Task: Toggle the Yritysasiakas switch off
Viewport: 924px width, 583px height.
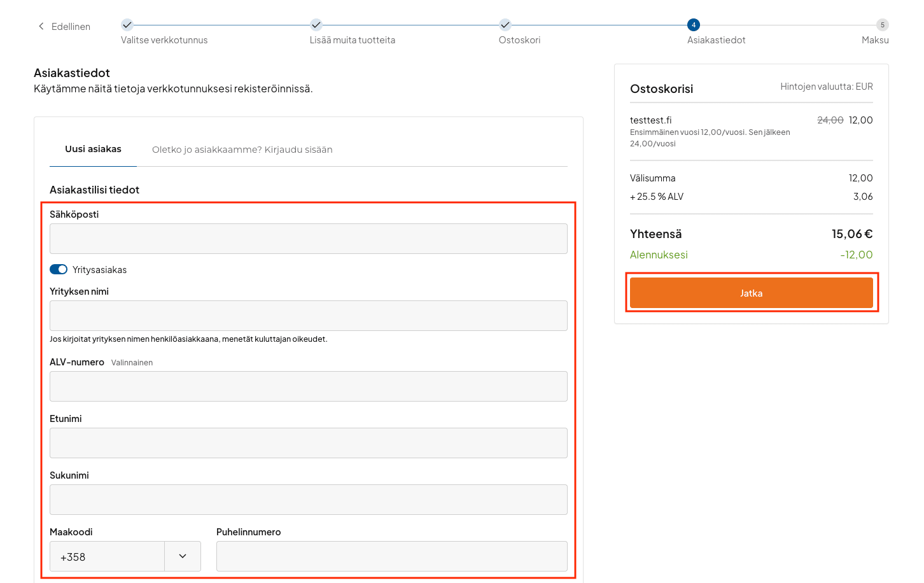Action: tap(59, 269)
